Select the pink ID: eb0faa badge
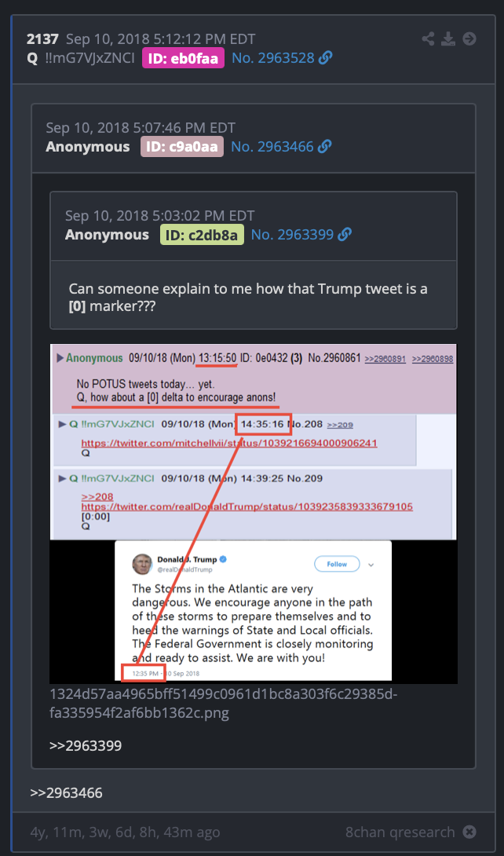Screen dimensions: 504x856 pos(183,58)
